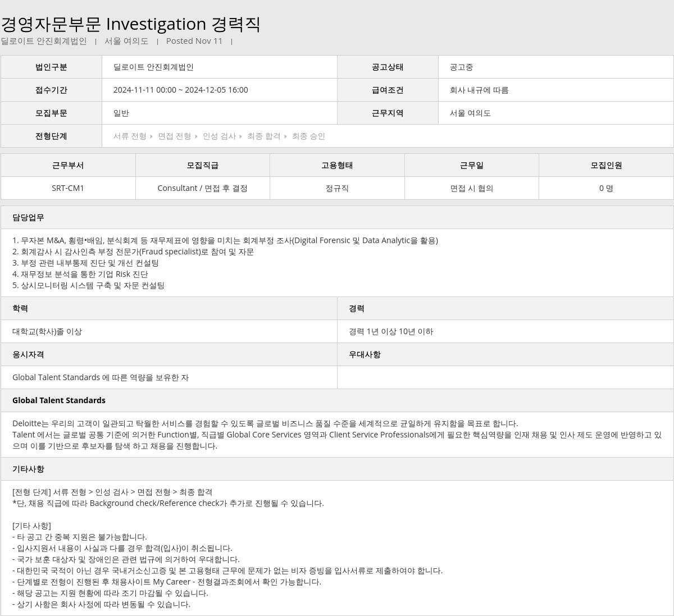Click the Background check/Reference check note
The height and width of the screenshot is (616, 674).
click(x=168, y=503)
